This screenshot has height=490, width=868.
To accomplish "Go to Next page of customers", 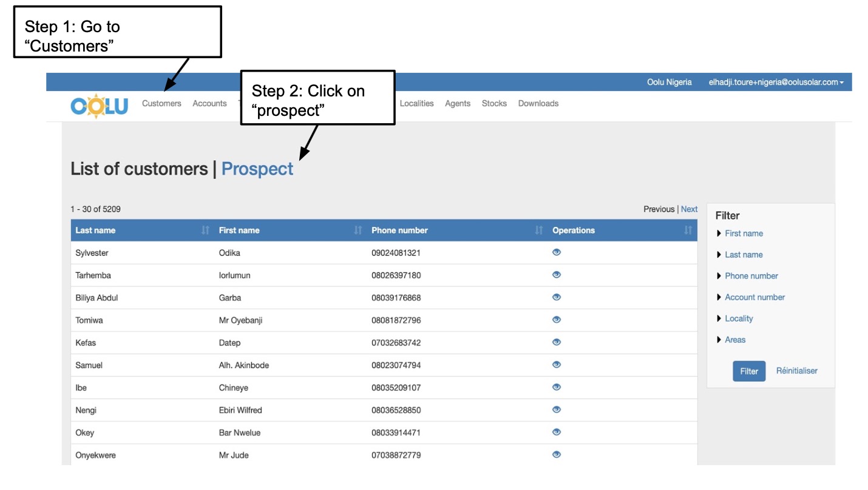I will [x=689, y=209].
